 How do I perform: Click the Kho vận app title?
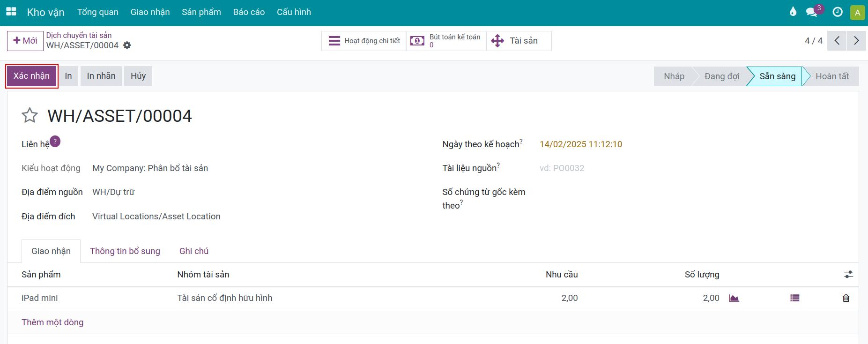click(x=45, y=12)
